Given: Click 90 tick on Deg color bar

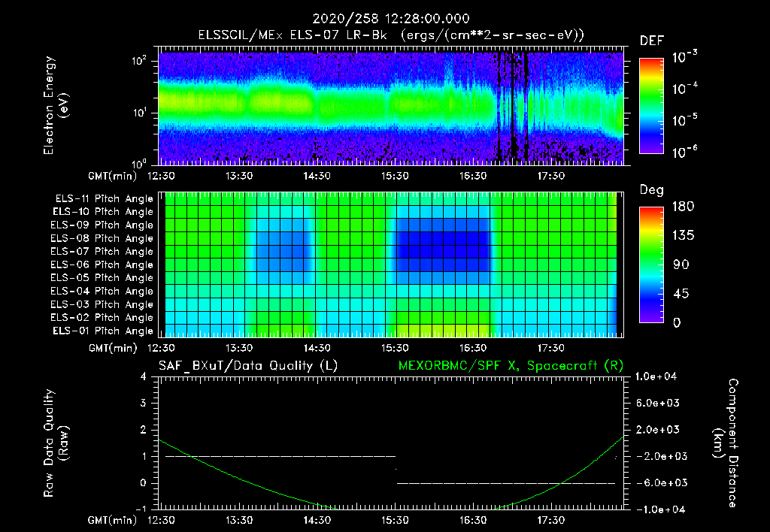Looking at the screenshot, I should (x=681, y=265).
